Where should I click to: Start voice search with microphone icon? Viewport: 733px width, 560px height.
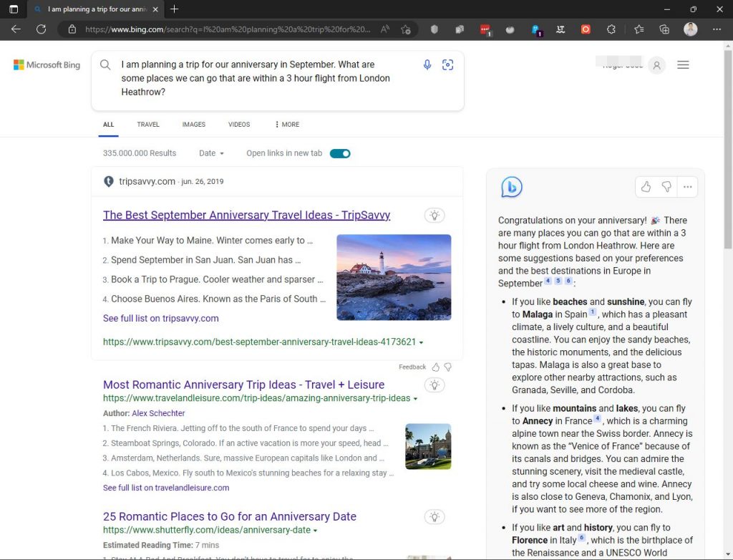click(x=427, y=64)
